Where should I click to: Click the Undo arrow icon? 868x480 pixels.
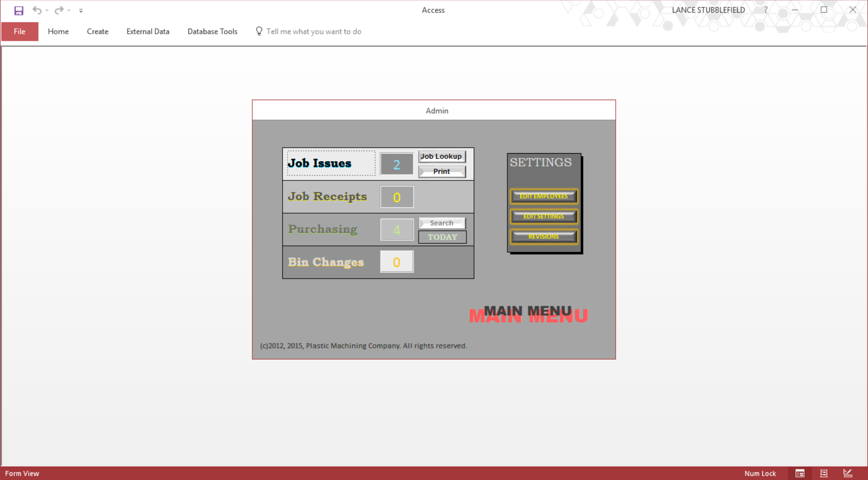pyautogui.click(x=37, y=10)
